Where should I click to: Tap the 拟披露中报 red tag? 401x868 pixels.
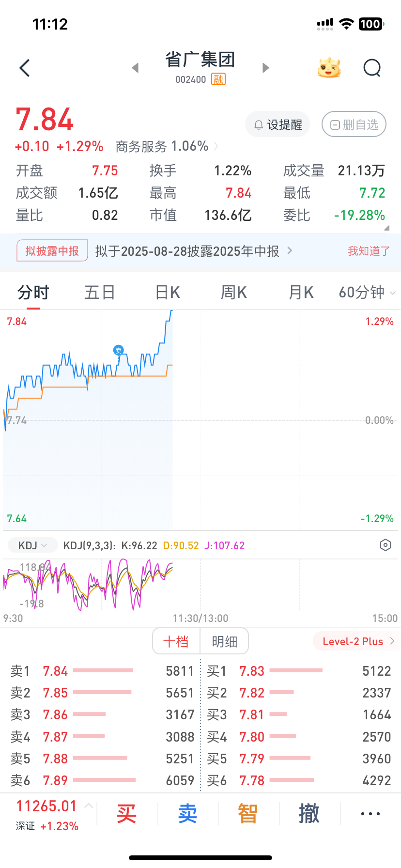(52, 250)
